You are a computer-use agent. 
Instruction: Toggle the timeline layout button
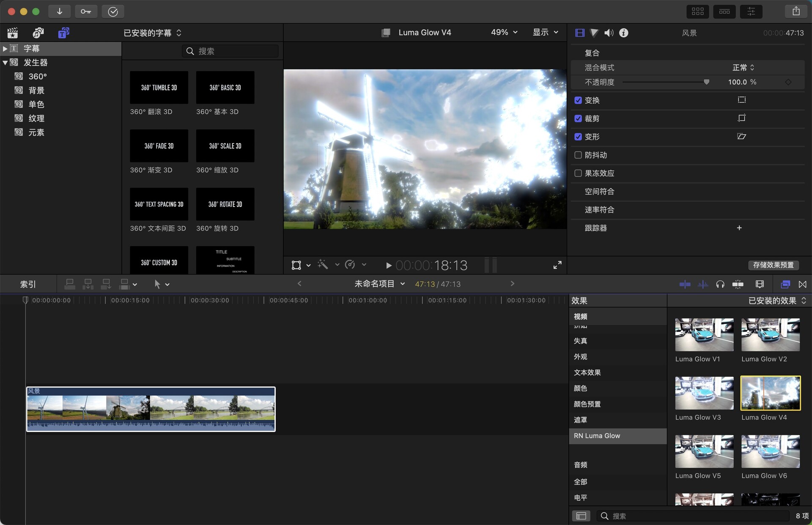click(724, 11)
